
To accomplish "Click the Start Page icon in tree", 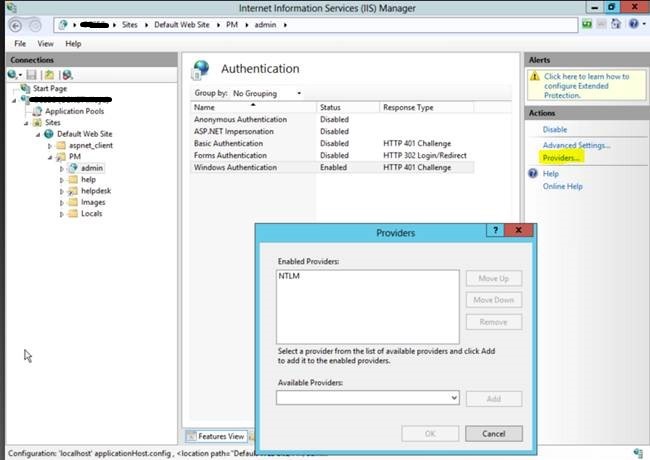I will (x=25, y=88).
